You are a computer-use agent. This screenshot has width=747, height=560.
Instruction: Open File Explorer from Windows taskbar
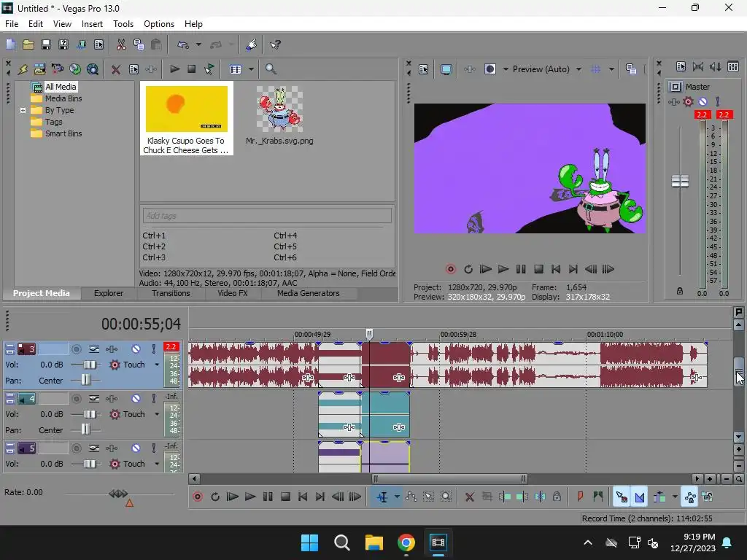coord(374,542)
